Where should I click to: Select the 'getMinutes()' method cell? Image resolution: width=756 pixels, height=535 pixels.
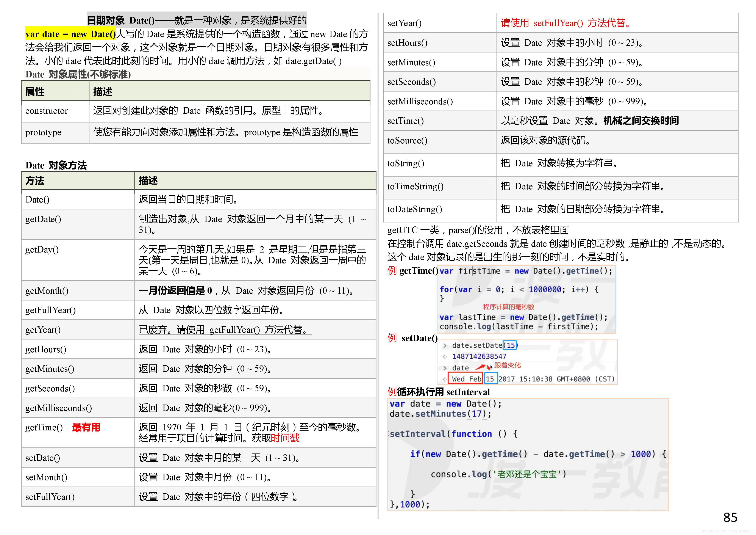coord(78,369)
